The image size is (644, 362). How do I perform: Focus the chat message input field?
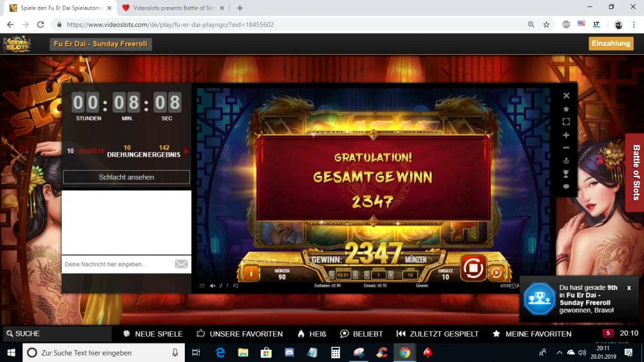pos(117,264)
